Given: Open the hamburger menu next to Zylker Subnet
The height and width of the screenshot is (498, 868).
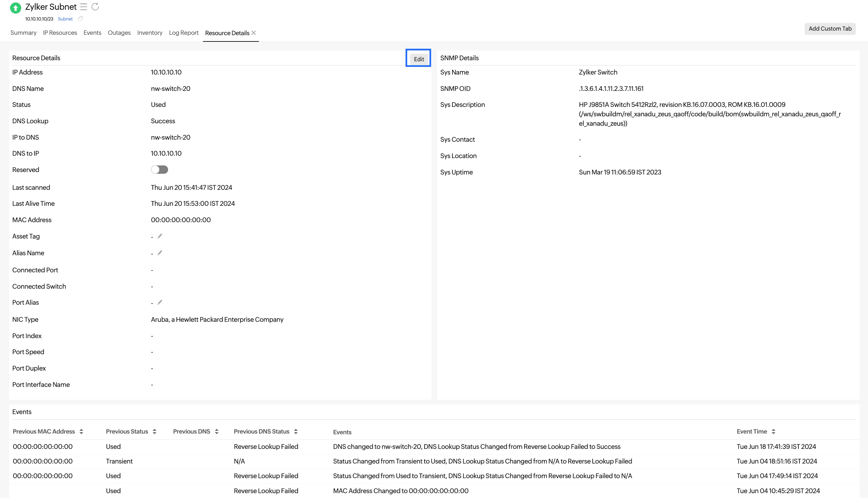Looking at the screenshot, I should [84, 7].
